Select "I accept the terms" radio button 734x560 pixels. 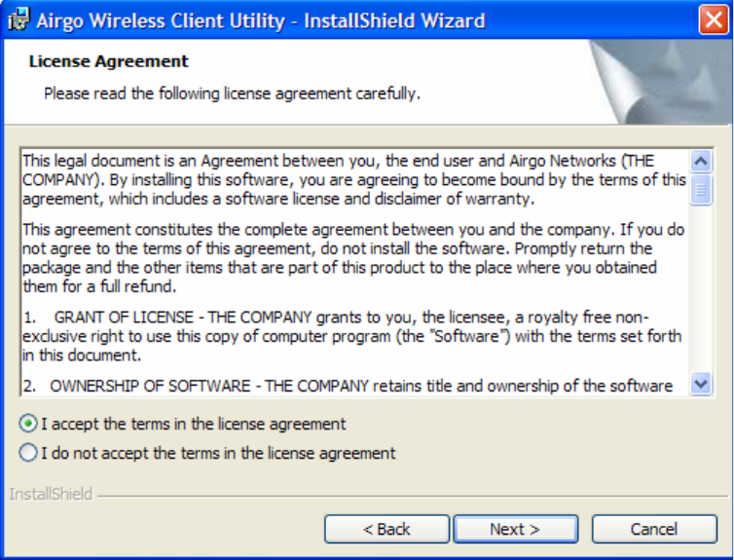(29, 425)
